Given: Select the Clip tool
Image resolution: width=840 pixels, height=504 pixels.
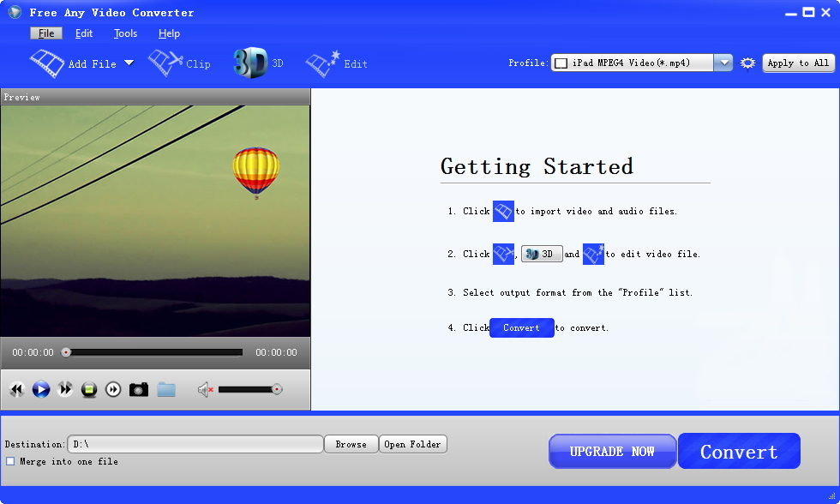Looking at the screenshot, I should point(180,63).
